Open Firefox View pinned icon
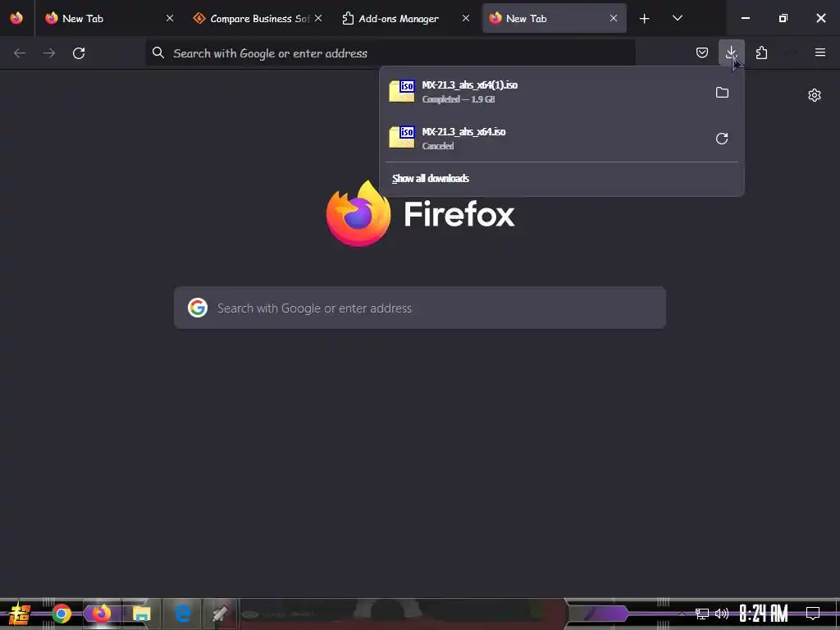This screenshot has width=840, height=630. coord(16,18)
